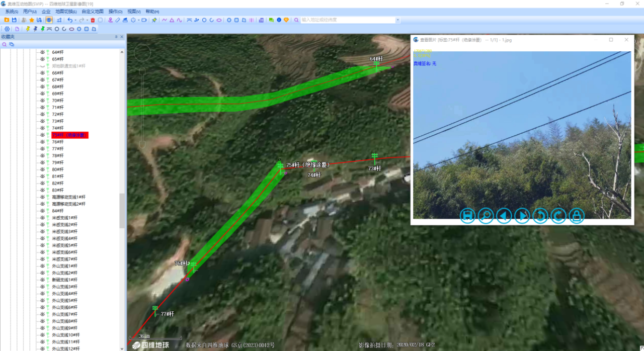Viewport: 644px width, 351px height.
Task: Hide the 70#杆 marker via eye icon
Action: coord(43,101)
